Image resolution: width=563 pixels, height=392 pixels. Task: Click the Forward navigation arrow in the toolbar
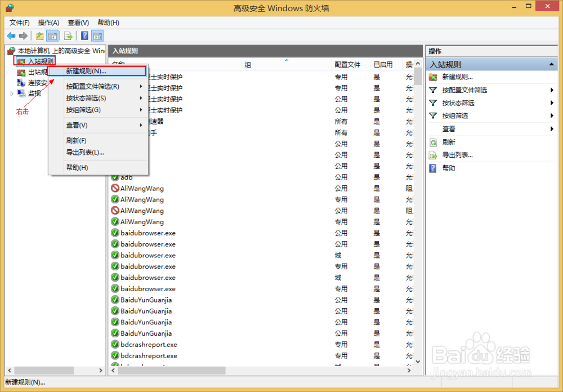(23, 35)
